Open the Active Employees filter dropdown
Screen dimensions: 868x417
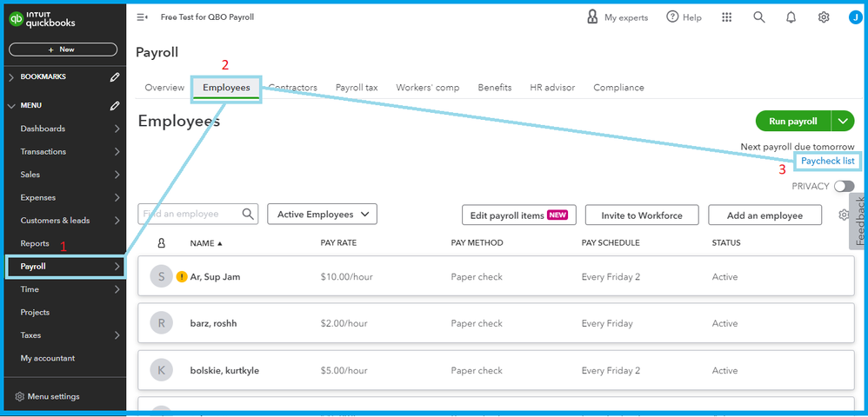point(322,215)
